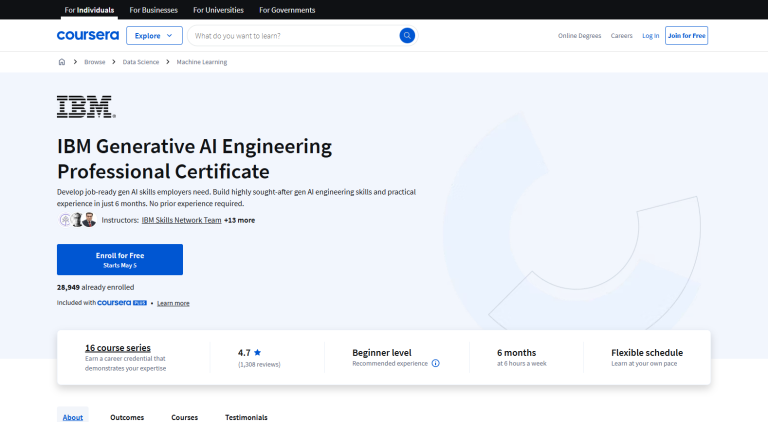Switch to the Testimonials tab
Image resolution: width=768 pixels, height=422 pixels.
[246, 417]
